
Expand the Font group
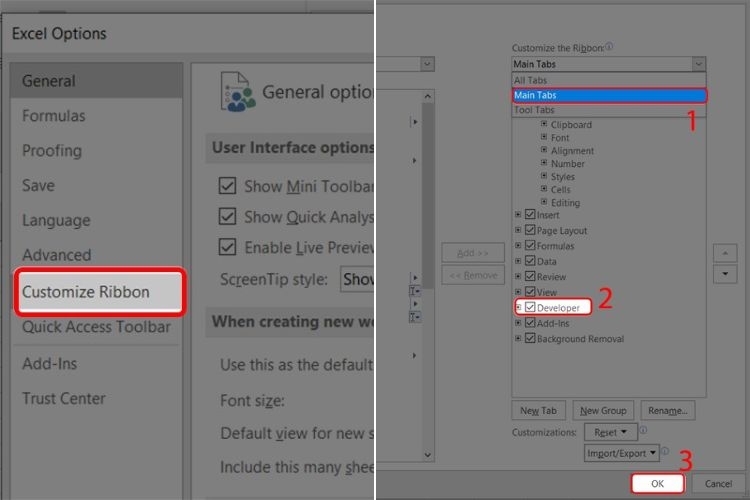(544, 137)
